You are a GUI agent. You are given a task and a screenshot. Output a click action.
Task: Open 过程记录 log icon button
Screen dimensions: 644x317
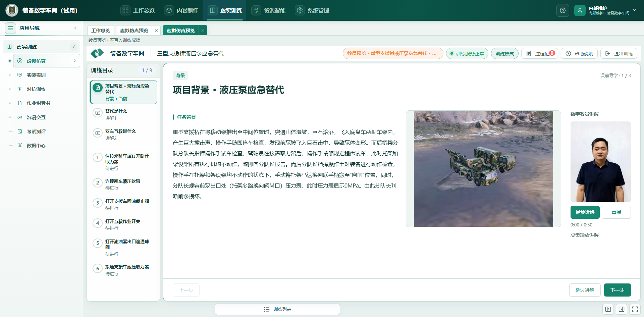coord(540,54)
